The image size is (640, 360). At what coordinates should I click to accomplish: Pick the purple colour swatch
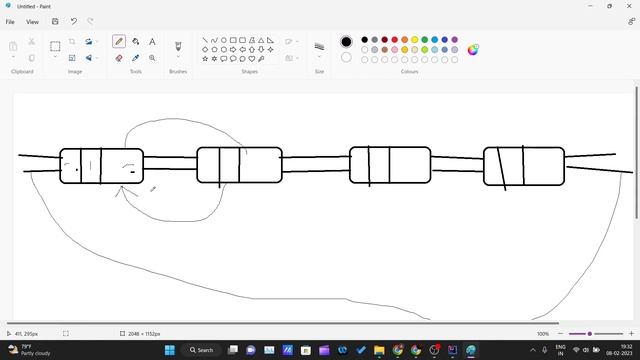(455, 40)
